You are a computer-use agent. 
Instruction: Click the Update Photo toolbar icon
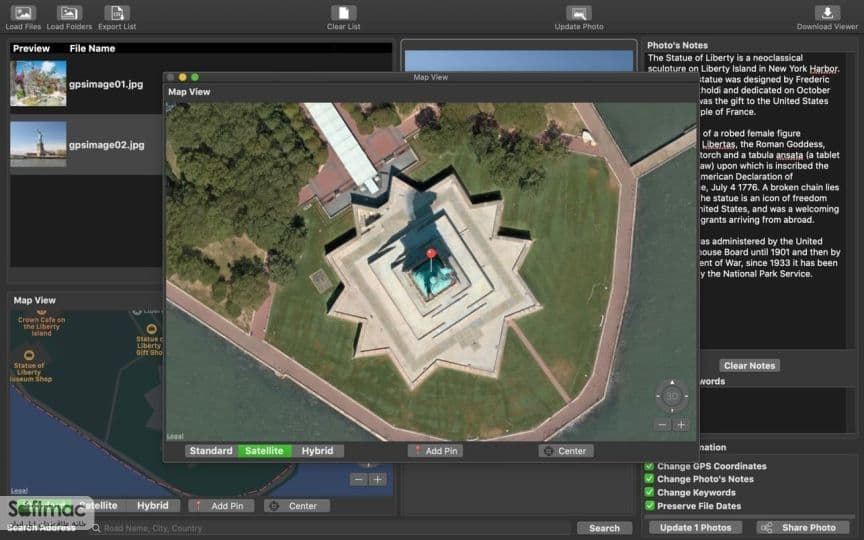(579, 13)
